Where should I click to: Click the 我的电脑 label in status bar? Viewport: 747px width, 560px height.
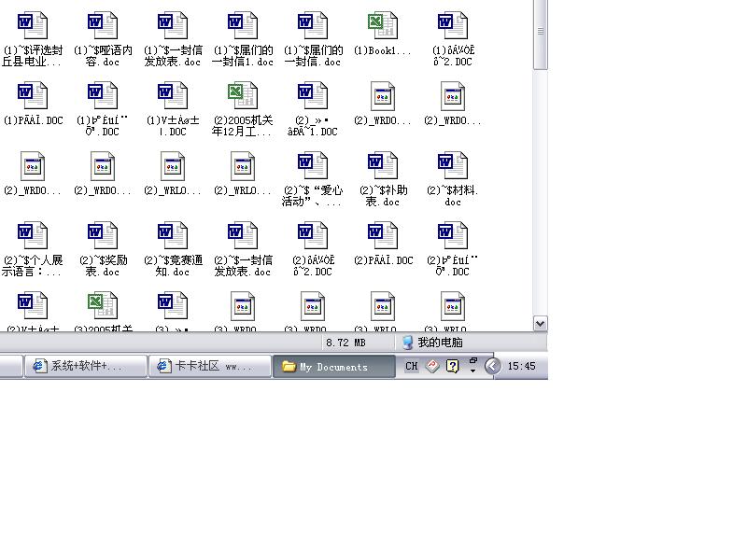[x=440, y=343]
